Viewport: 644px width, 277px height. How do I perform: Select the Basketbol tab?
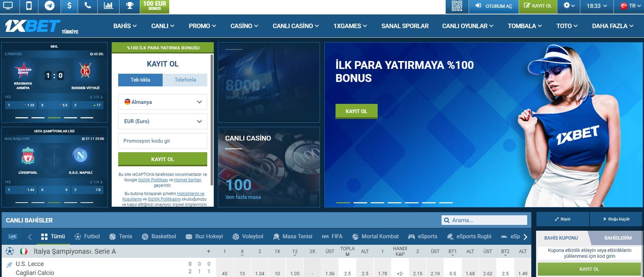pyautogui.click(x=159, y=237)
